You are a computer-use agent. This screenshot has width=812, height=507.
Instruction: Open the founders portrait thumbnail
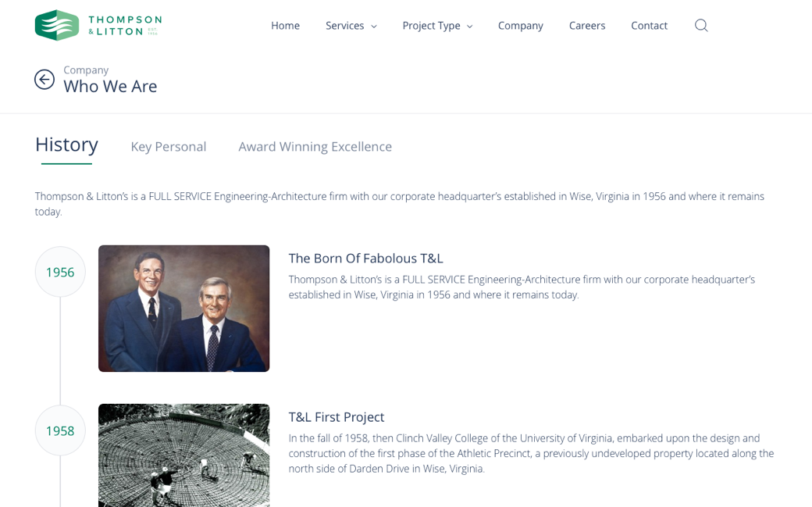[183, 309]
